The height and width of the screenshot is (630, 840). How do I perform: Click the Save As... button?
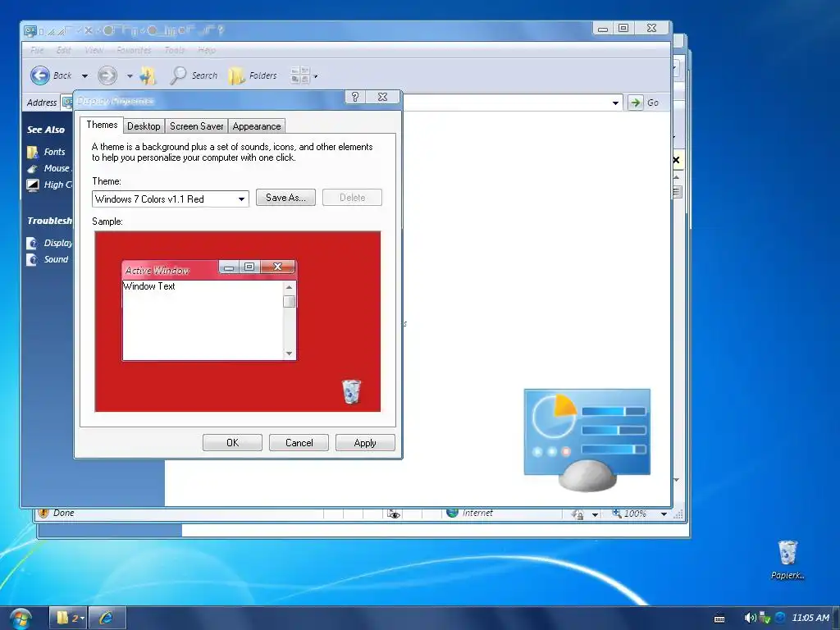[285, 198]
